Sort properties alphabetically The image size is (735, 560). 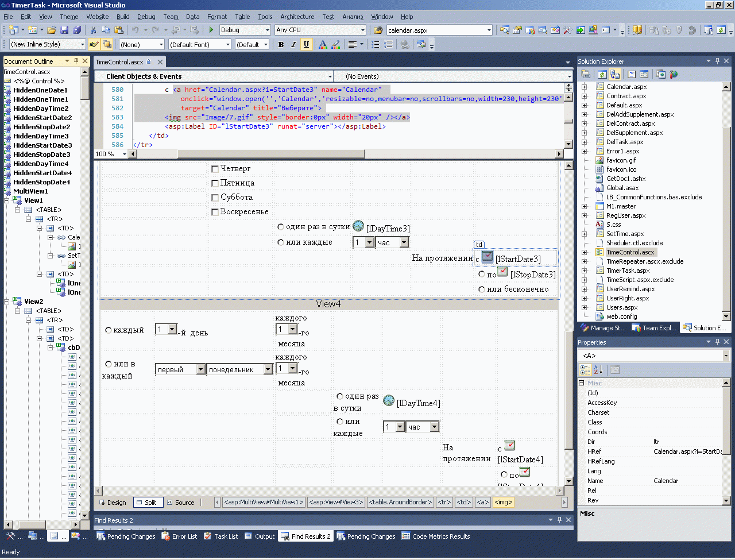coord(598,370)
